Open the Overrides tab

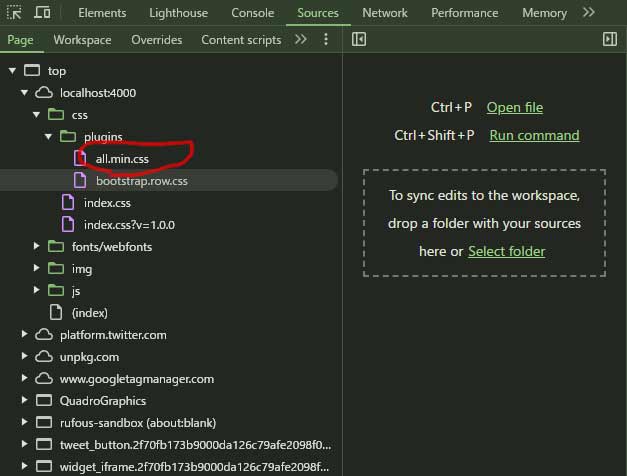point(157,40)
